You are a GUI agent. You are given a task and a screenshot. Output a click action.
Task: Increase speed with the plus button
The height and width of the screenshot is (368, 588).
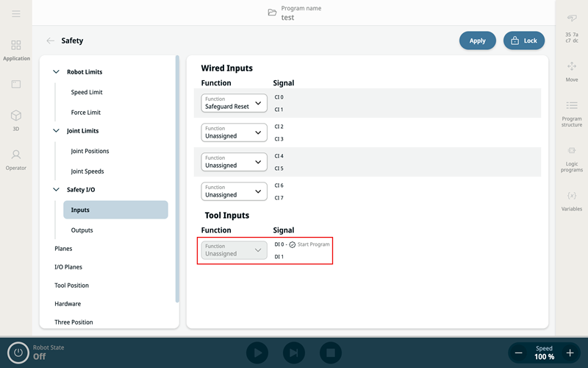point(570,353)
